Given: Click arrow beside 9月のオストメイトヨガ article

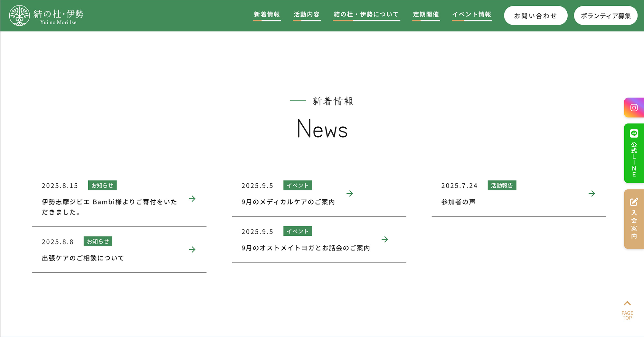Looking at the screenshot, I should coord(384,239).
